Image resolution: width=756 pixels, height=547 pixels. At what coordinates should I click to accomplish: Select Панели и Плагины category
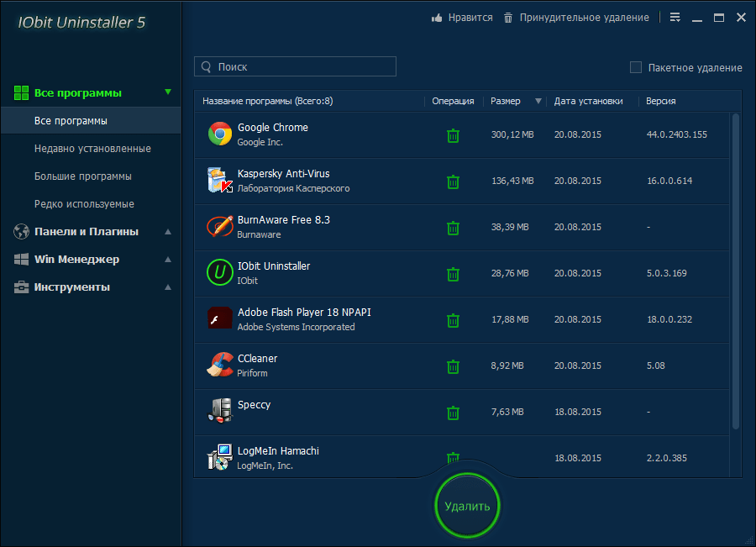click(87, 232)
